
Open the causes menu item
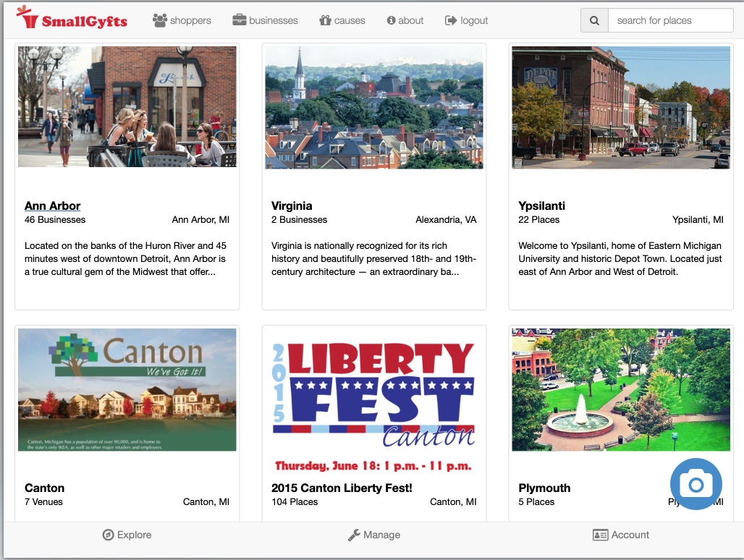tap(342, 20)
